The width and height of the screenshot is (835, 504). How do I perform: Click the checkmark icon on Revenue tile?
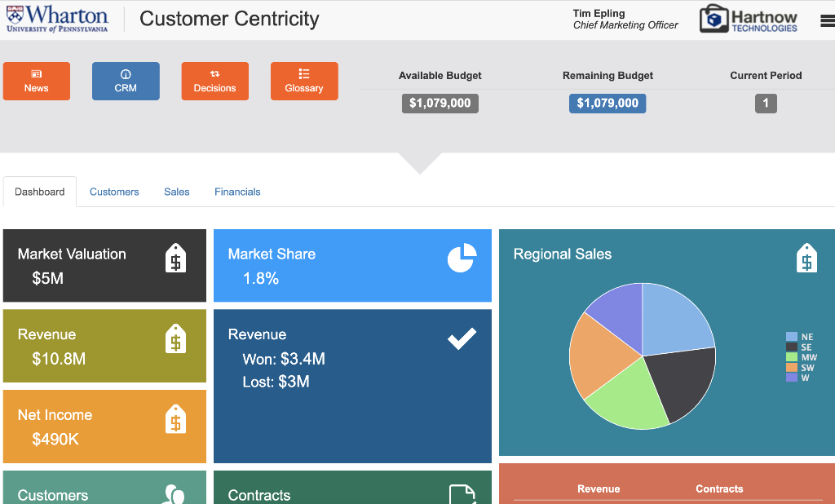coord(461,338)
